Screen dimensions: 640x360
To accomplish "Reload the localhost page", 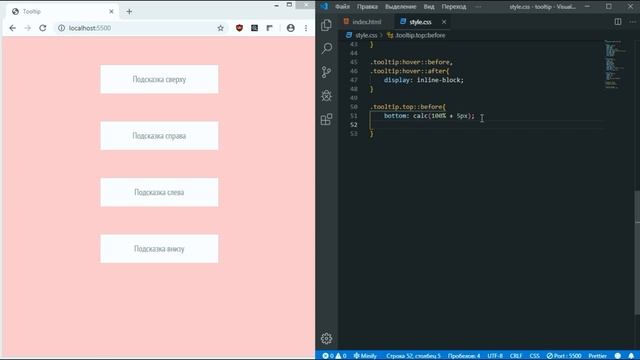I will (42, 28).
